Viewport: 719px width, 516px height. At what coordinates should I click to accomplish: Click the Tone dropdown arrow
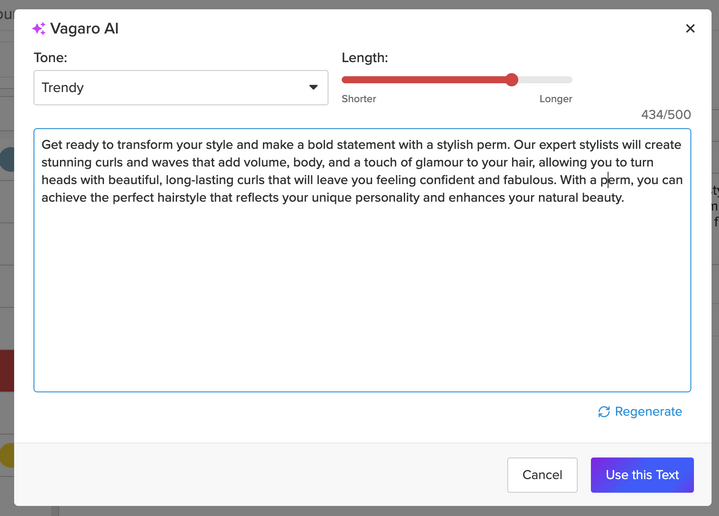313,87
